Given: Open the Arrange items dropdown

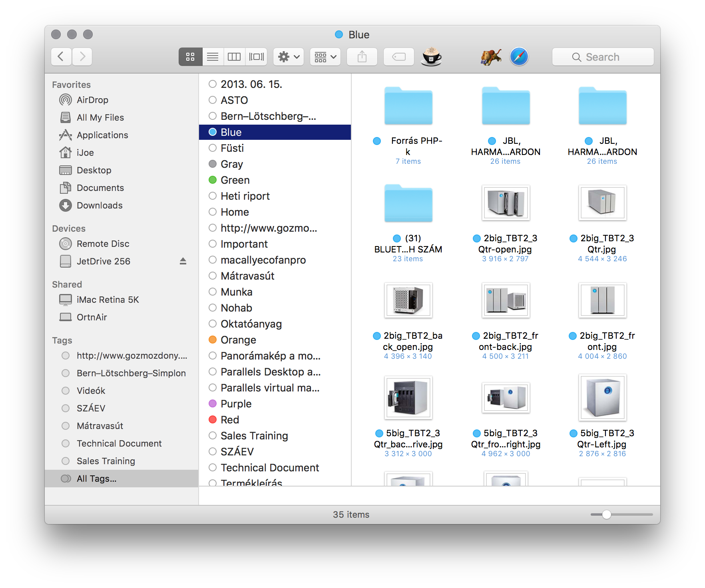Looking at the screenshot, I should [x=325, y=57].
